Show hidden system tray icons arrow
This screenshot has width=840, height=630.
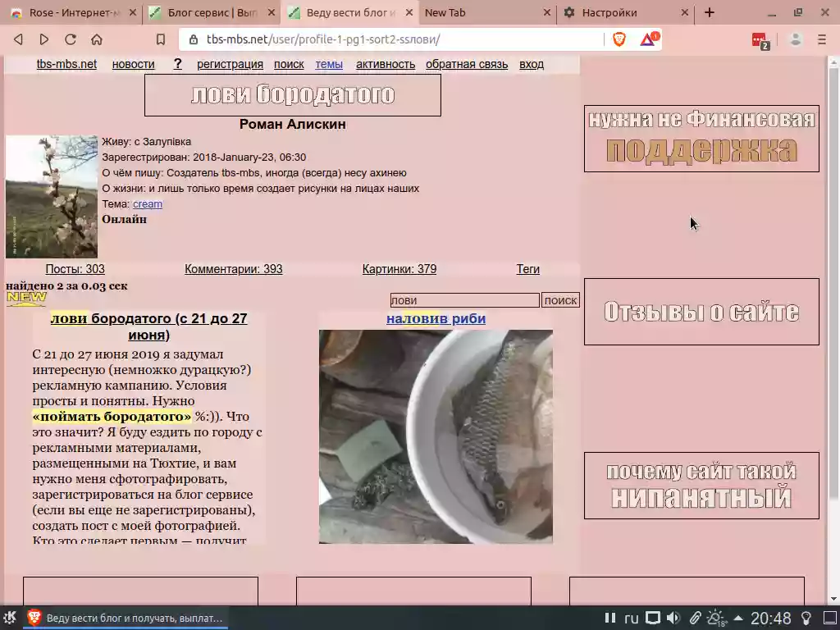pyautogui.click(x=738, y=619)
